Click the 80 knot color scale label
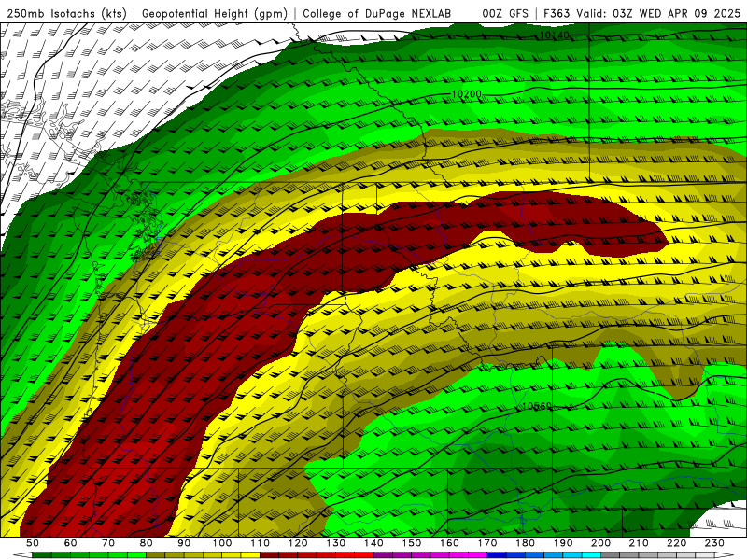Screen dimensions: 747x560 147,543
